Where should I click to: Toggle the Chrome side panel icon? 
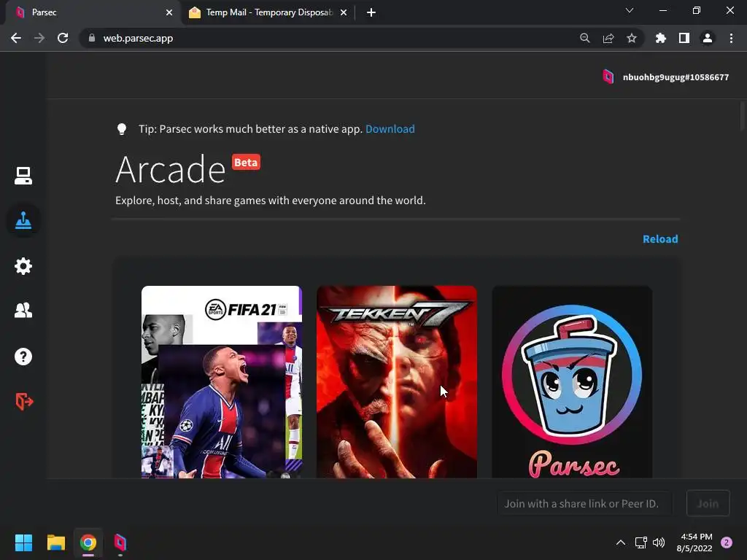(684, 38)
